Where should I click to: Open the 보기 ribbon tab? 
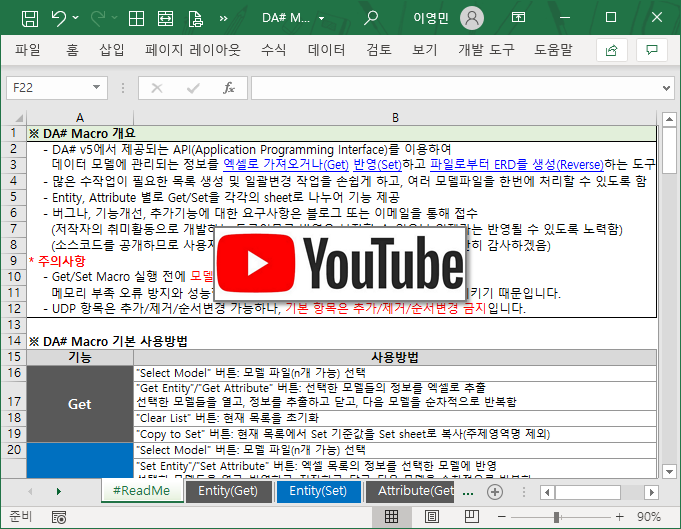coord(425,50)
